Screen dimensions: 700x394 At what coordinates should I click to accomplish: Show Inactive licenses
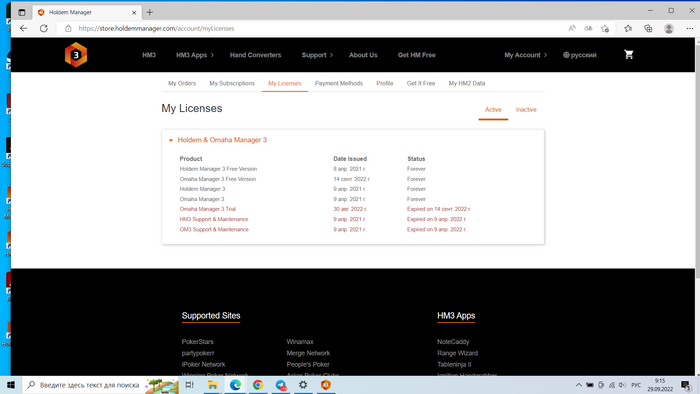(526, 110)
